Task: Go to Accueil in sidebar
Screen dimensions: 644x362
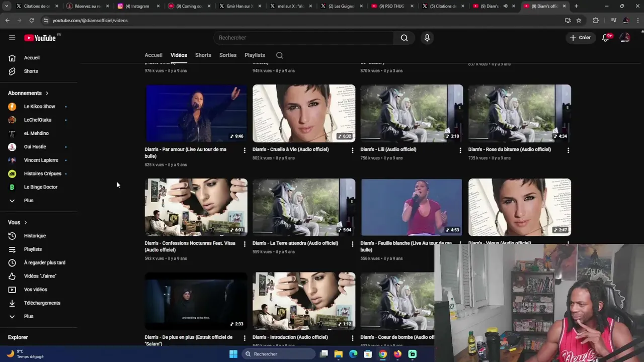Action: (31, 58)
